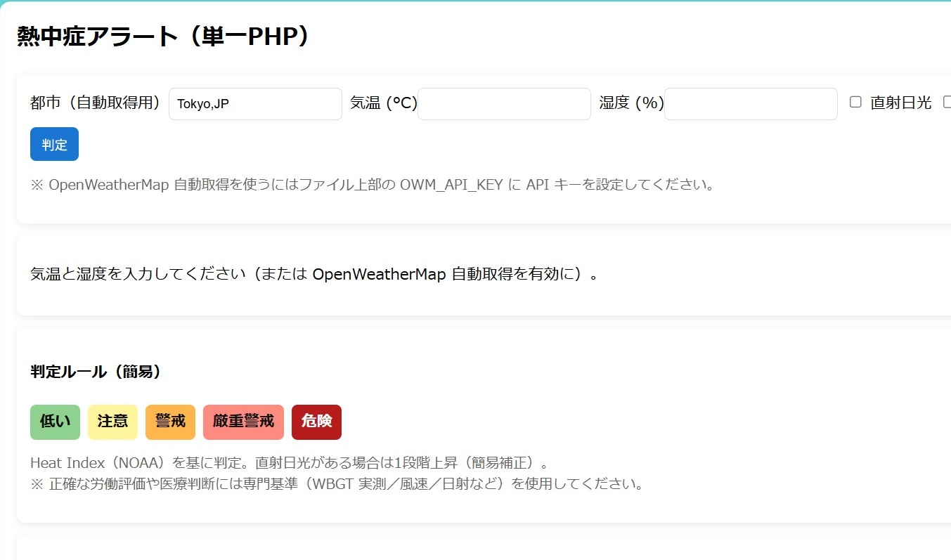Click the orange 警戒 level badge
The height and width of the screenshot is (560, 951).
click(x=170, y=422)
